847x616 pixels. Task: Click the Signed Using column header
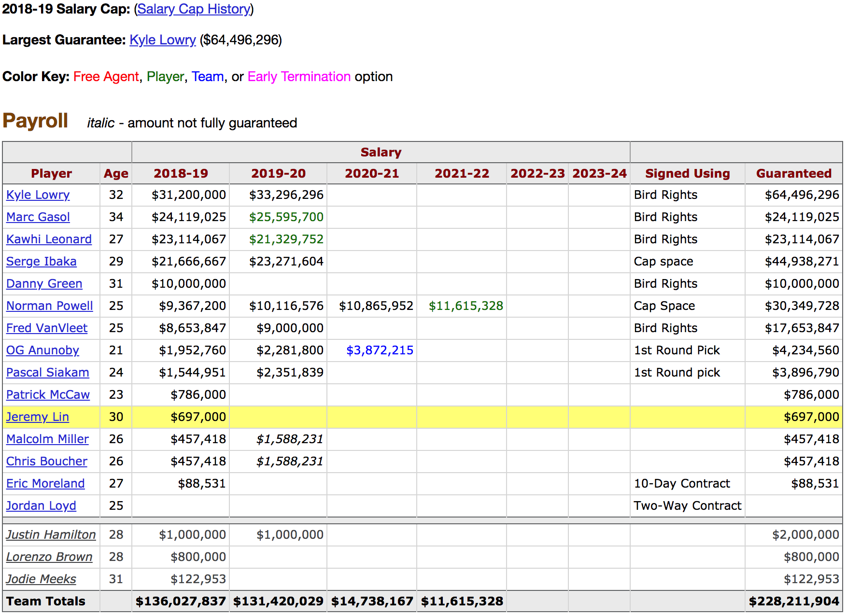click(688, 174)
